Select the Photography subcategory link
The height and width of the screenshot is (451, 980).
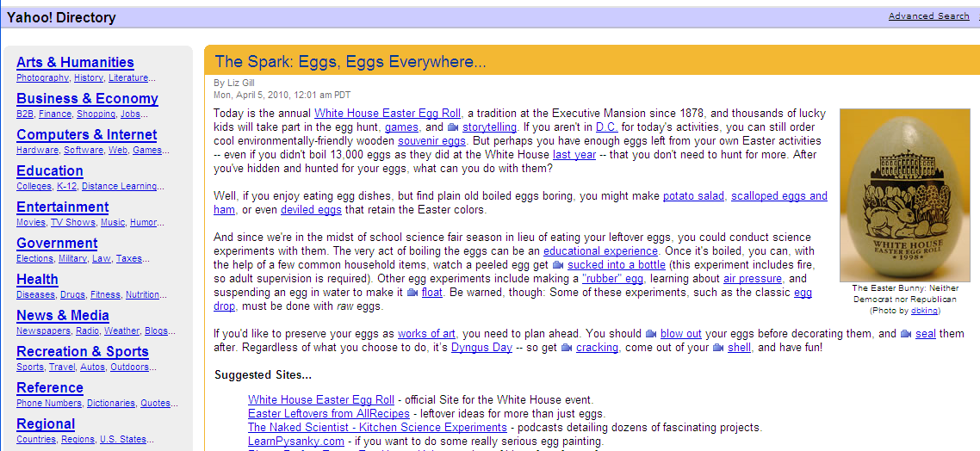click(42, 78)
